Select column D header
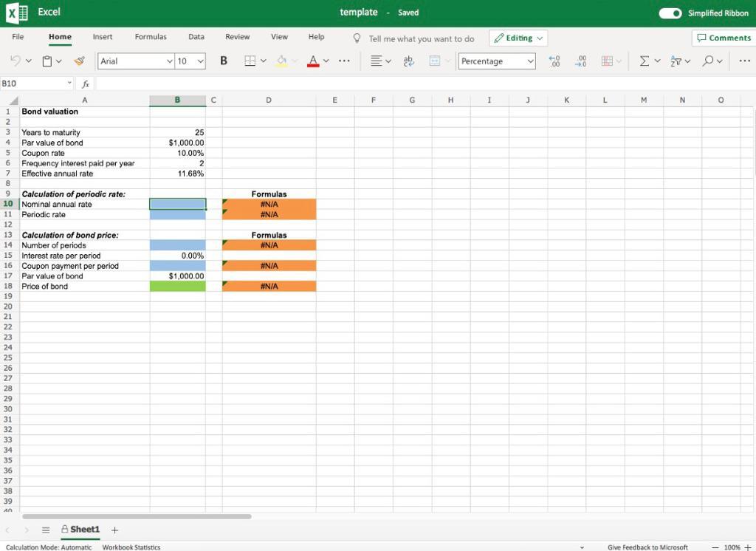 pyautogui.click(x=269, y=100)
